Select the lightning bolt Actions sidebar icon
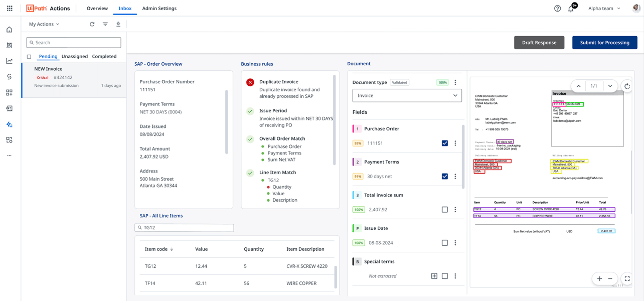 point(10,124)
